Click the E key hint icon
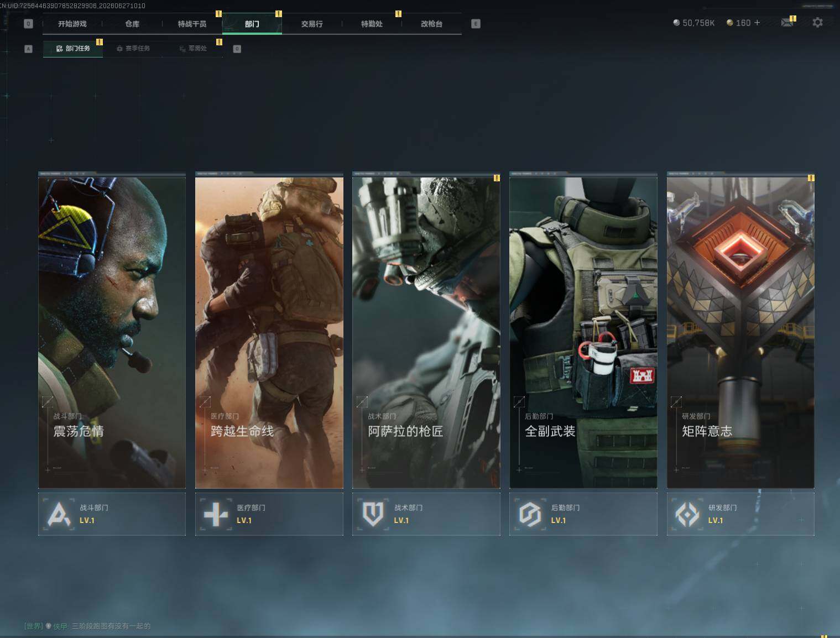Screen dimensions: 840x638 (x=476, y=24)
